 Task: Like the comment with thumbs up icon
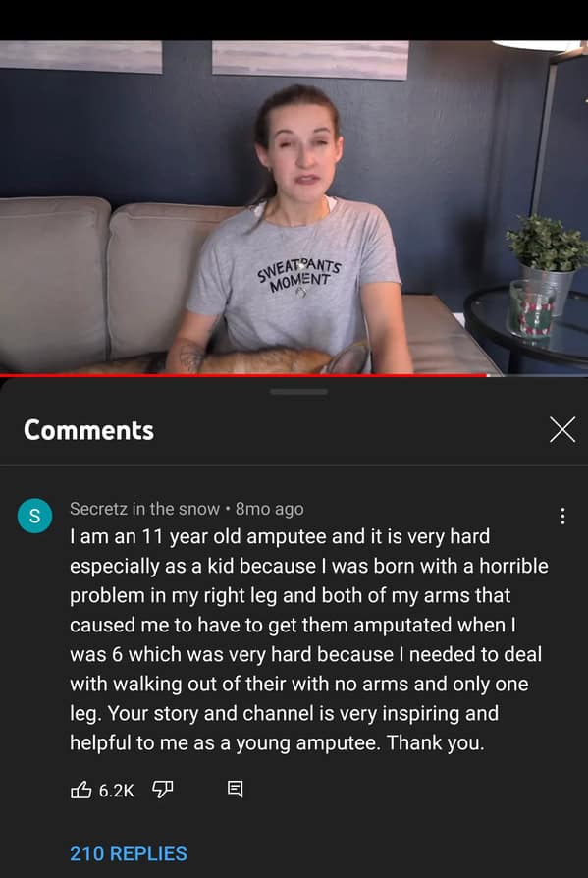[81, 790]
